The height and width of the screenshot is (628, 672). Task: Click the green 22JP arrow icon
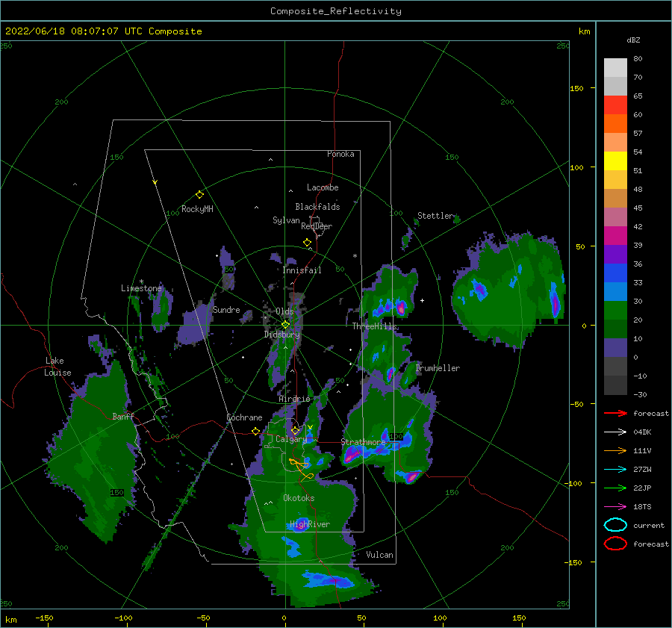click(615, 488)
